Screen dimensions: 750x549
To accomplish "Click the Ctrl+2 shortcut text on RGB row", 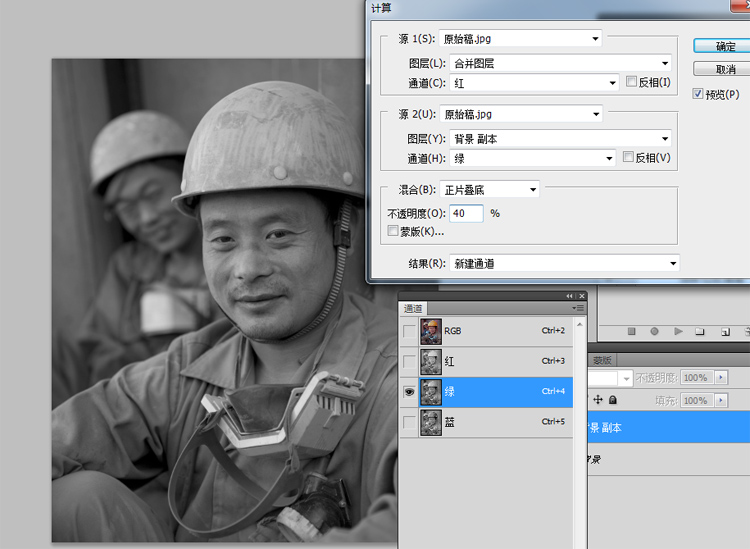I will 553,330.
